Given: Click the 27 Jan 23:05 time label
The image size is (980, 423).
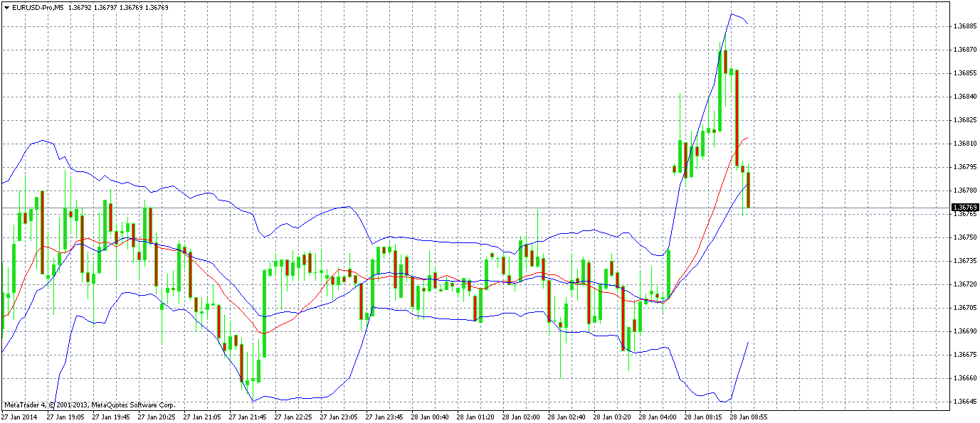Looking at the screenshot, I should click(339, 417).
